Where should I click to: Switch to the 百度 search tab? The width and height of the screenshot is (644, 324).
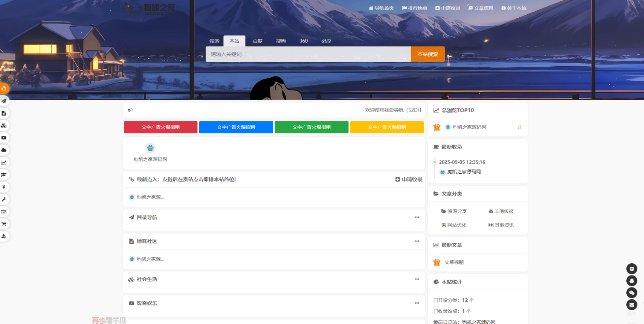click(258, 41)
